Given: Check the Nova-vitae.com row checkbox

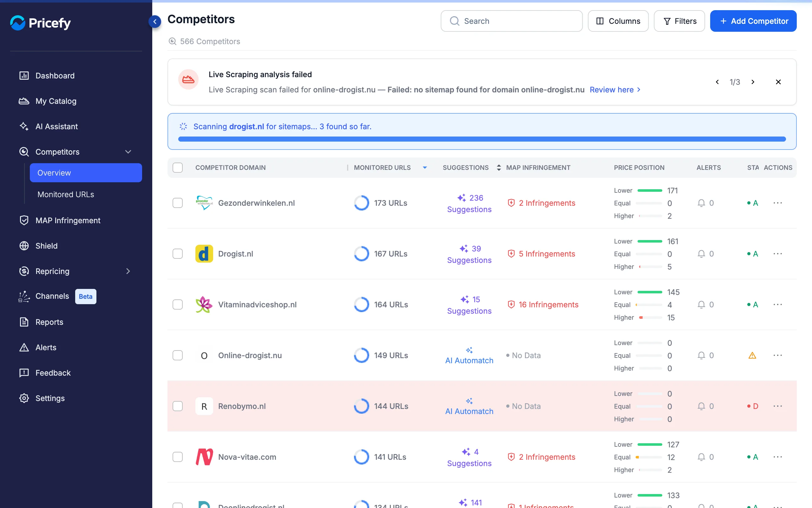Looking at the screenshot, I should point(178,457).
